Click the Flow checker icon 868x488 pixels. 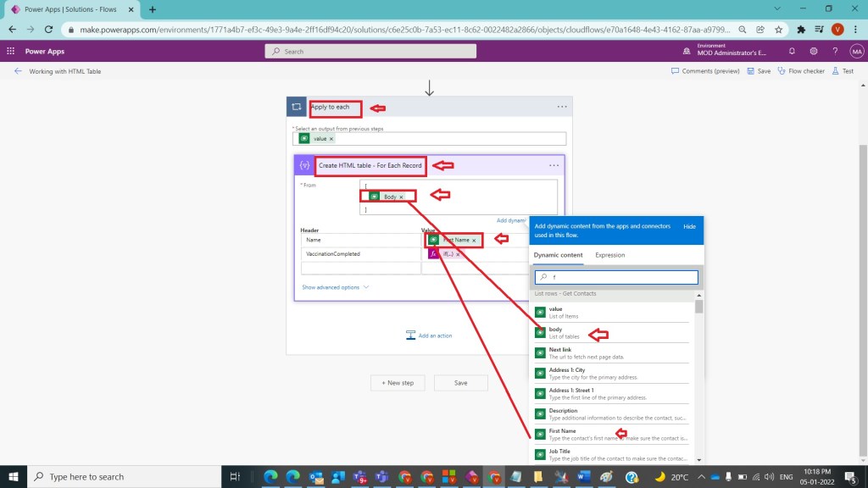(782, 71)
